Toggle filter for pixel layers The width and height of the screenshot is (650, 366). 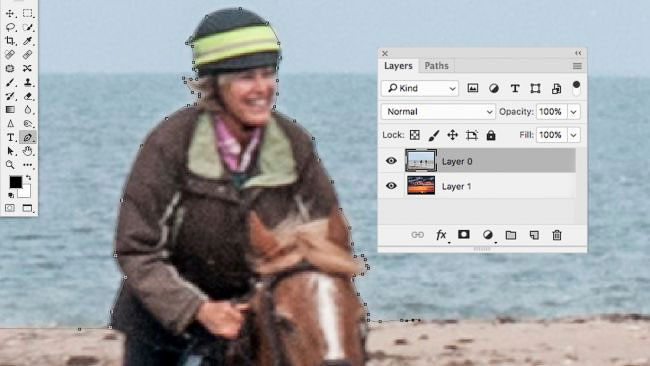(x=473, y=88)
